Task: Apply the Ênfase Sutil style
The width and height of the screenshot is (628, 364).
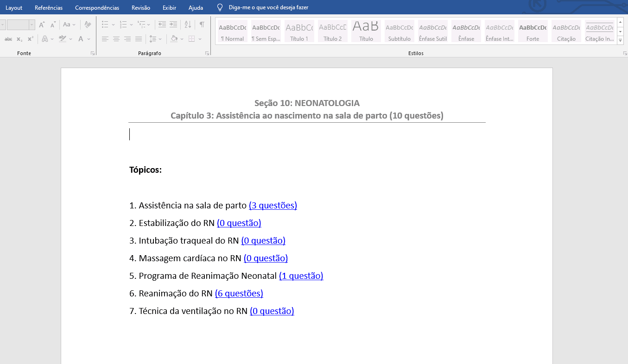Action: tap(432, 31)
